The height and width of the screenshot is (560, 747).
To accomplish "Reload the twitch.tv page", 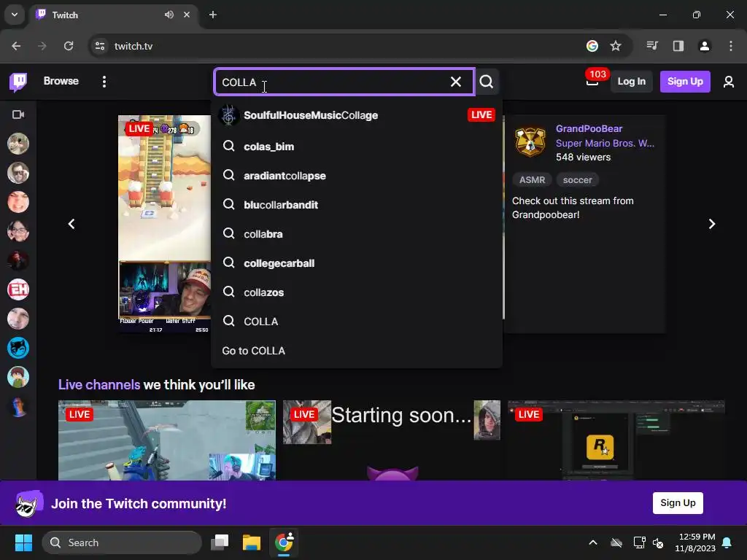I will (69, 46).
